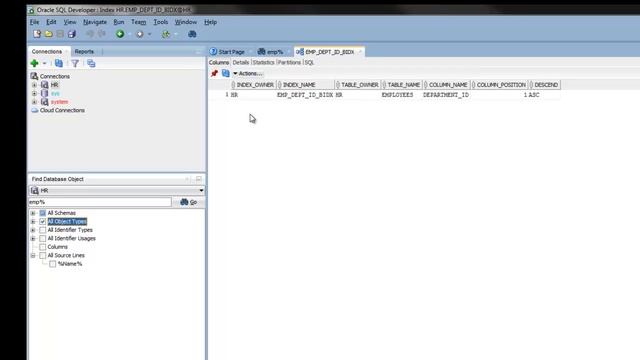Open the Help menu

point(210,22)
